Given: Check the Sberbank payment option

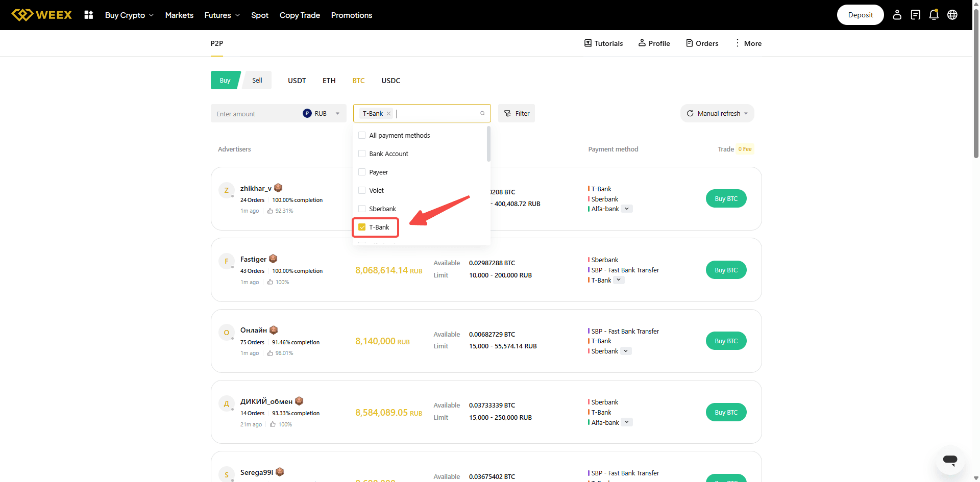Looking at the screenshot, I should (x=362, y=209).
